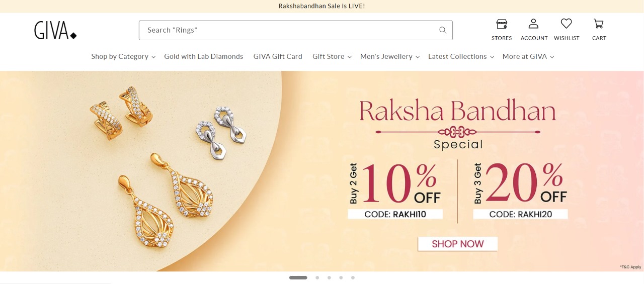Open the Account profile icon

[533, 24]
